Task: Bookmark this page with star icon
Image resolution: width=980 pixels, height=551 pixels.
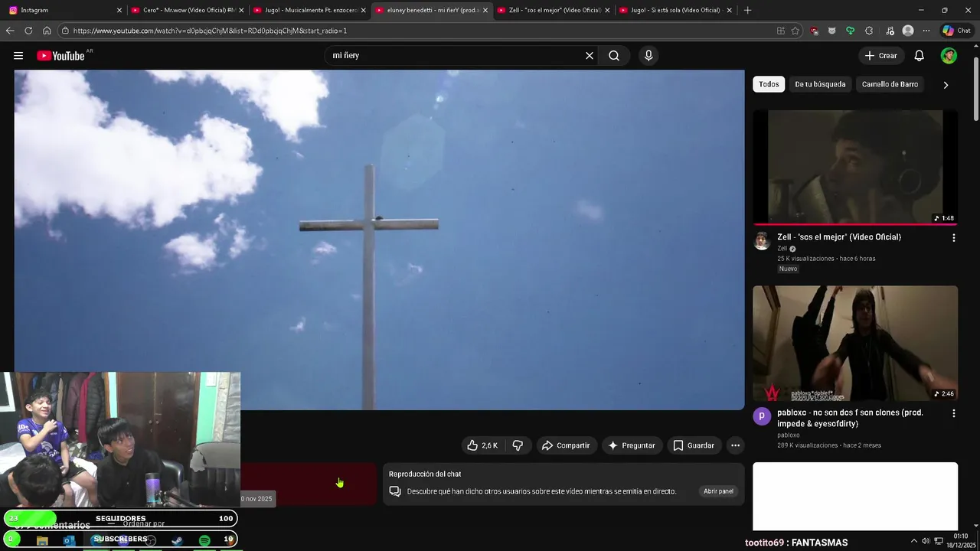Action: 795,31
